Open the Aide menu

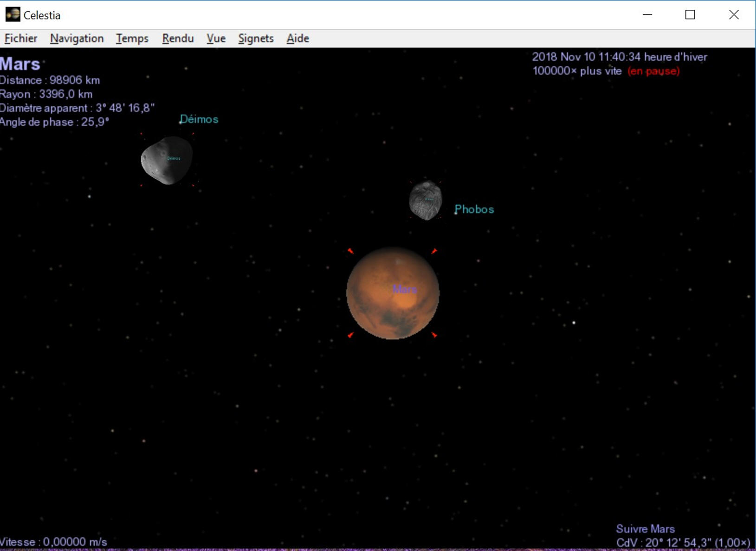pyautogui.click(x=297, y=39)
